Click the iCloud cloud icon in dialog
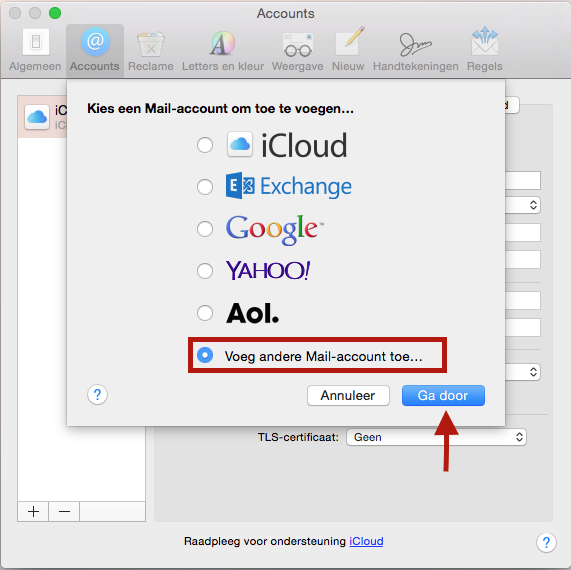 (x=240, y=144)
